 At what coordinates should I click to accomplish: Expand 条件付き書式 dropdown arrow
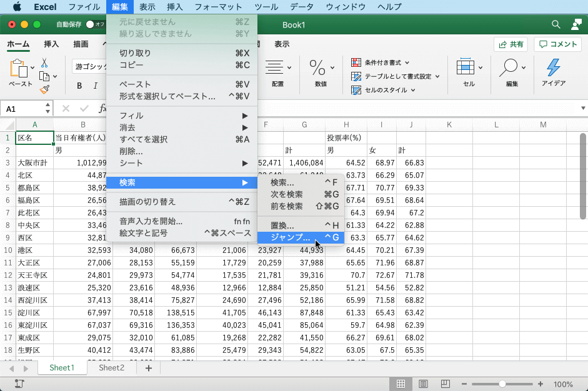tap(407, 62)
